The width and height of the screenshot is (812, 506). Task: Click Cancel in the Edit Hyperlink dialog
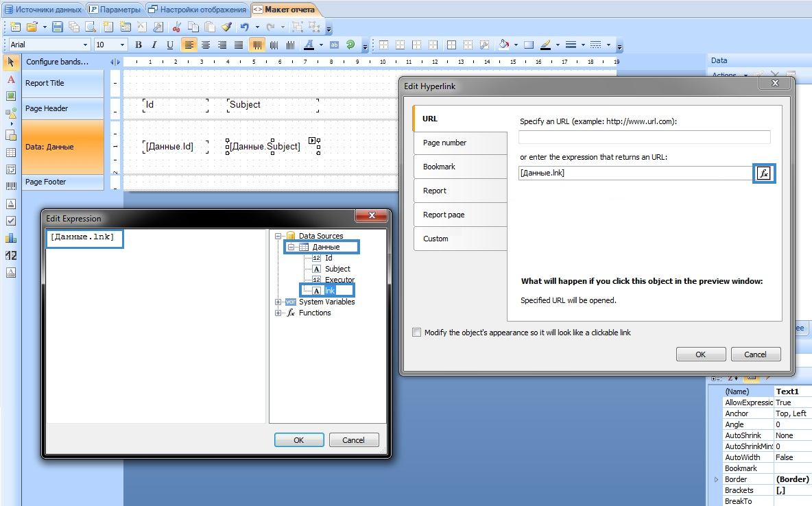click(x=755, y=354)
